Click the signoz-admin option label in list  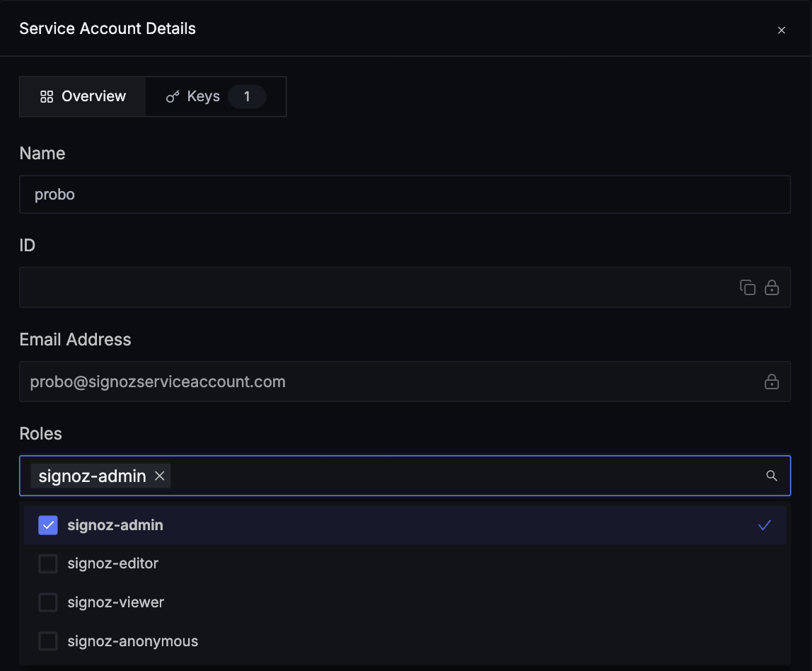tap(115, 525)
